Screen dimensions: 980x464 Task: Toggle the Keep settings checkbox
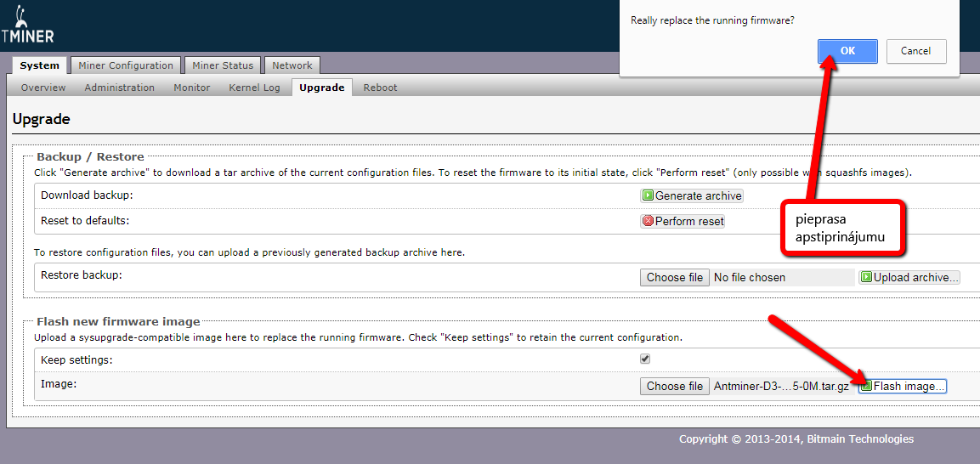pyautogui.click(x=645, y=359)
